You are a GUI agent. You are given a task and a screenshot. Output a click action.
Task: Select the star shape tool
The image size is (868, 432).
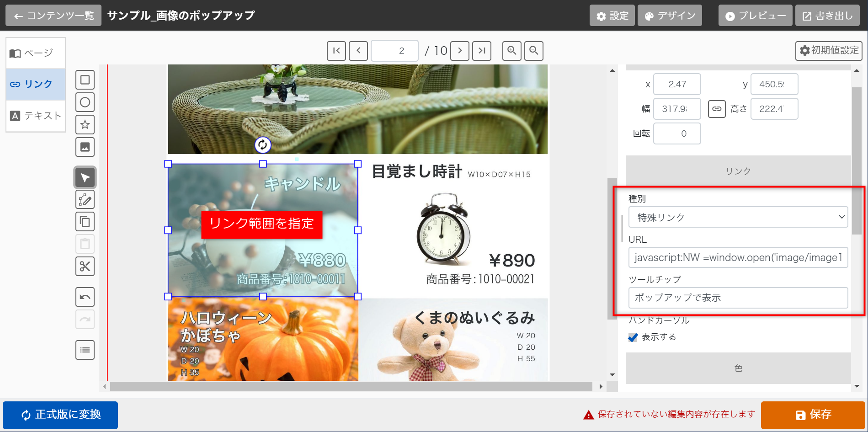click(85, 124)
